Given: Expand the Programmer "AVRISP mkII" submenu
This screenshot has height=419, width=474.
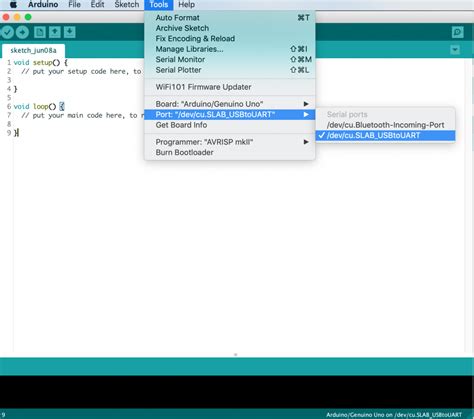Looking at the screenshot, I should click(230, 142).
